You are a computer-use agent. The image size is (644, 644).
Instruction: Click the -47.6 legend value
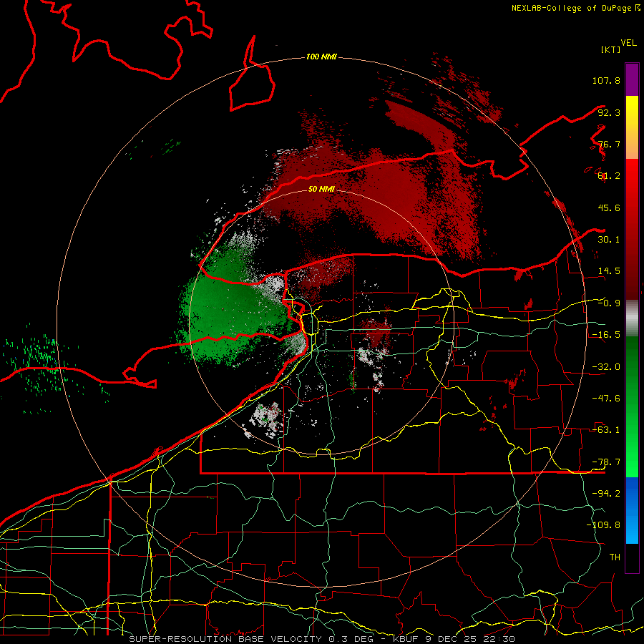coord(606,399)
